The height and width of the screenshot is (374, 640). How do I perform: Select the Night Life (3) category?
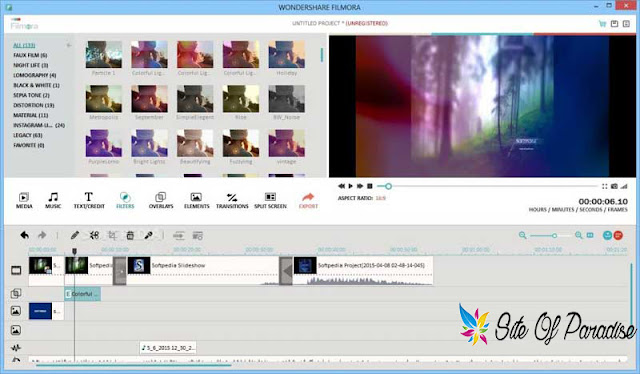[31, 65]
